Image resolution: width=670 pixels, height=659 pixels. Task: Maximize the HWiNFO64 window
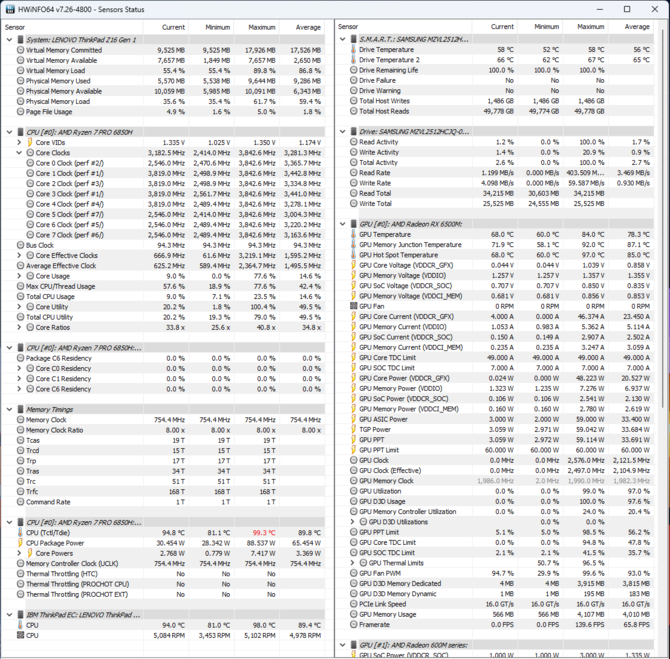pos(627,9)
